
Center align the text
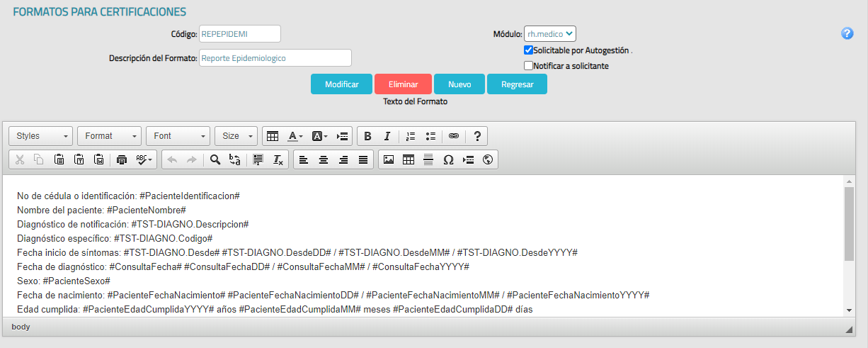(324, 160)
